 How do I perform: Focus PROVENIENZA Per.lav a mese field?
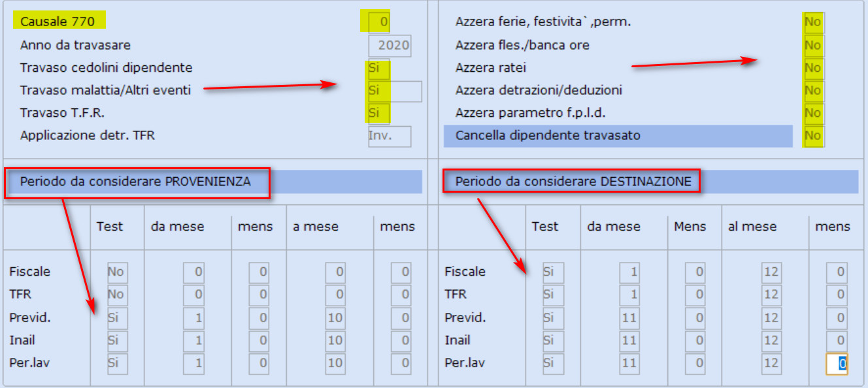pos(336,363)
